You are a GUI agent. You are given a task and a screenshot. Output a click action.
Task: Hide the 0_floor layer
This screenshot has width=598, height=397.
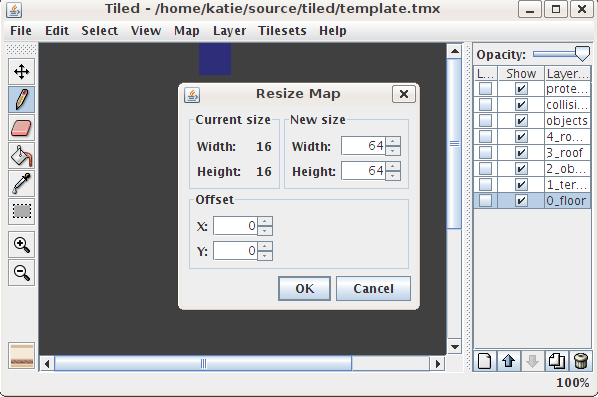tap(521, 201)
